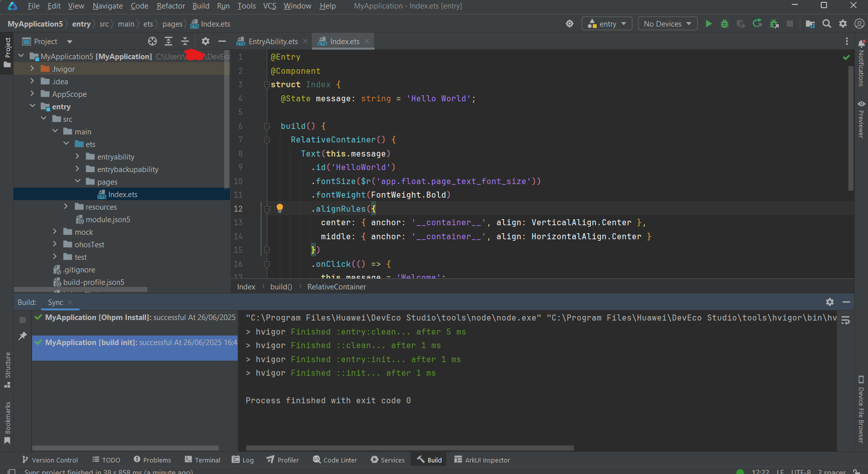Open Services tool window
868x474 pixels.
click(x=388, y=459)
